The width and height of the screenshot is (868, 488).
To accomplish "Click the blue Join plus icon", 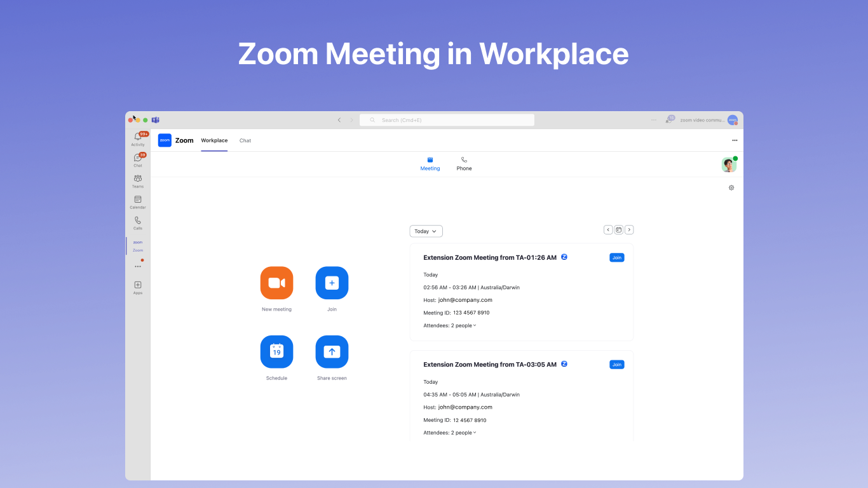I will click(332, 283).
